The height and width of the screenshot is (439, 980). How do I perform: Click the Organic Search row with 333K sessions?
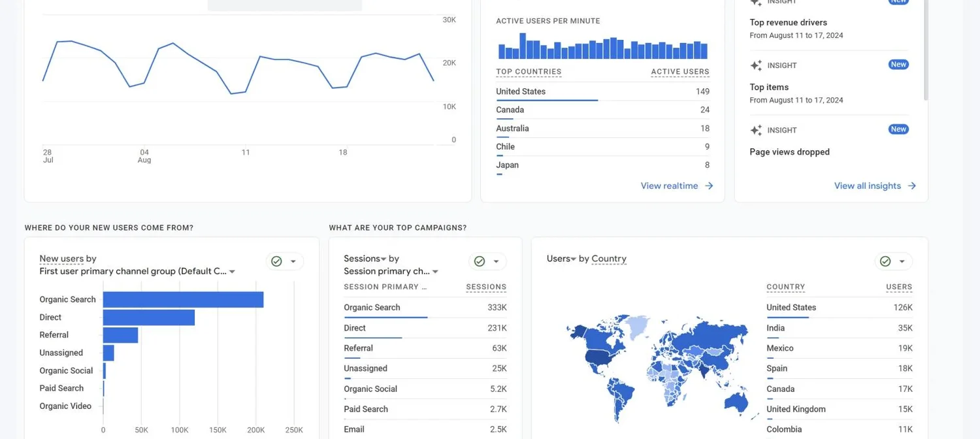[425, 308]
